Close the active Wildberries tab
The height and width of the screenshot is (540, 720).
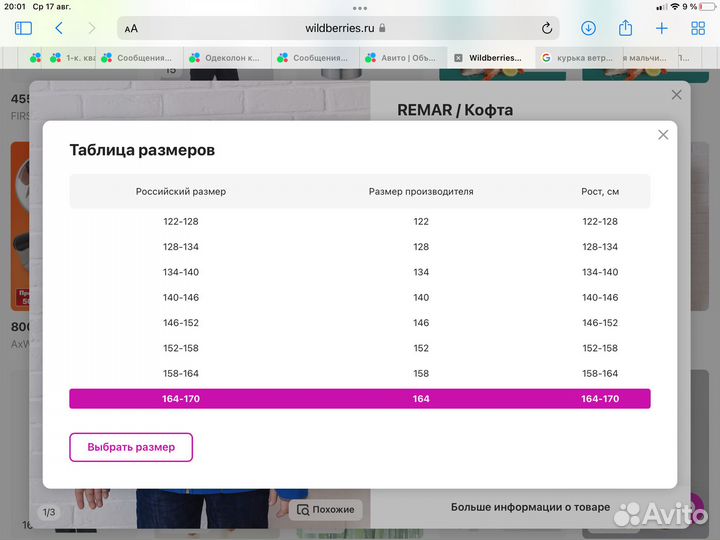(x=458, y=58)
